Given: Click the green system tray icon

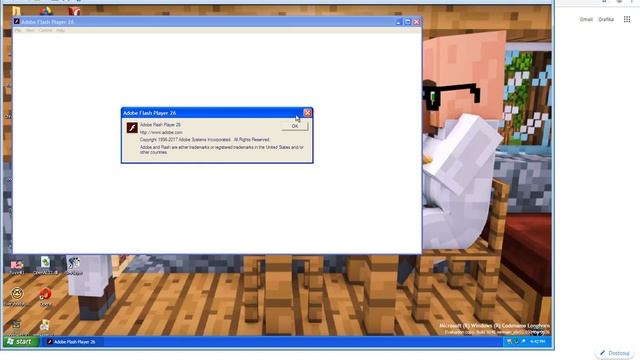Looking at the screenshot, I should pos(517,342).
